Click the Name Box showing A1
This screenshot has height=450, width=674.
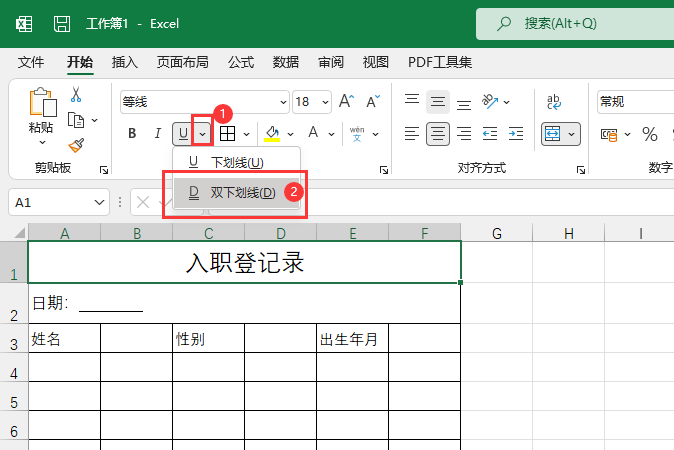(x=59, y=202)
